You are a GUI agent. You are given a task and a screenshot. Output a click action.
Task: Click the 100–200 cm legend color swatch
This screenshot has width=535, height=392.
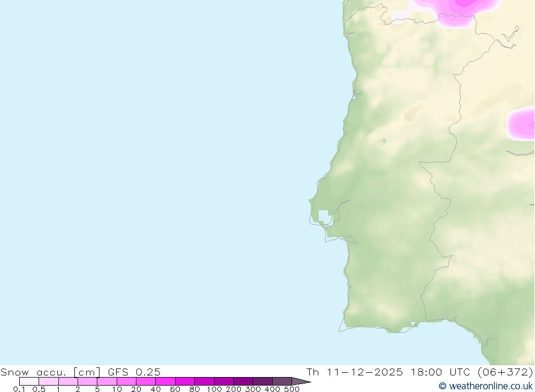point(224,381)
